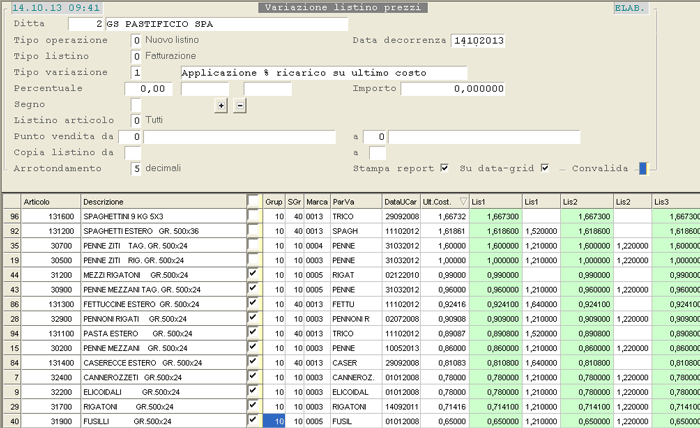The image size is (700, 428).
Task: Select row header number 96
Action: [x=12, y=216]
